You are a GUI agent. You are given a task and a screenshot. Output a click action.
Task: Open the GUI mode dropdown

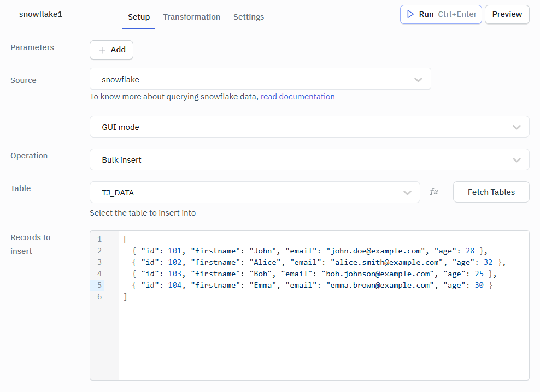(x=309, y=127)
